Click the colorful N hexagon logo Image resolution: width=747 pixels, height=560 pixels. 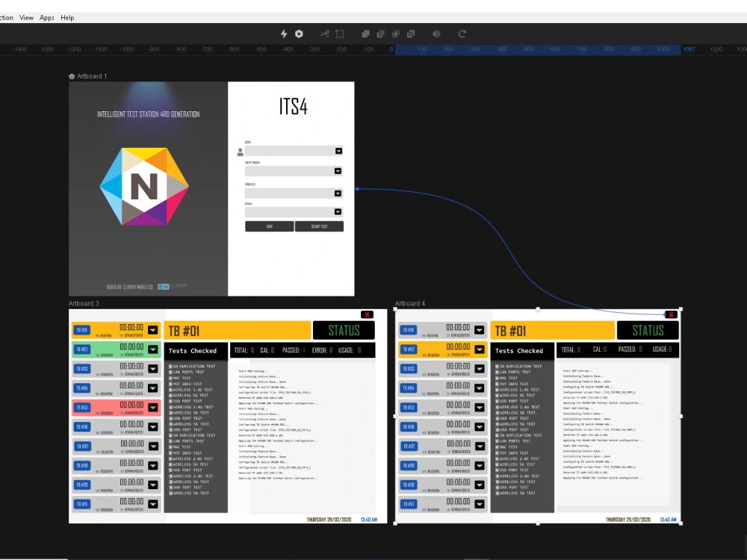pos(144,186)
